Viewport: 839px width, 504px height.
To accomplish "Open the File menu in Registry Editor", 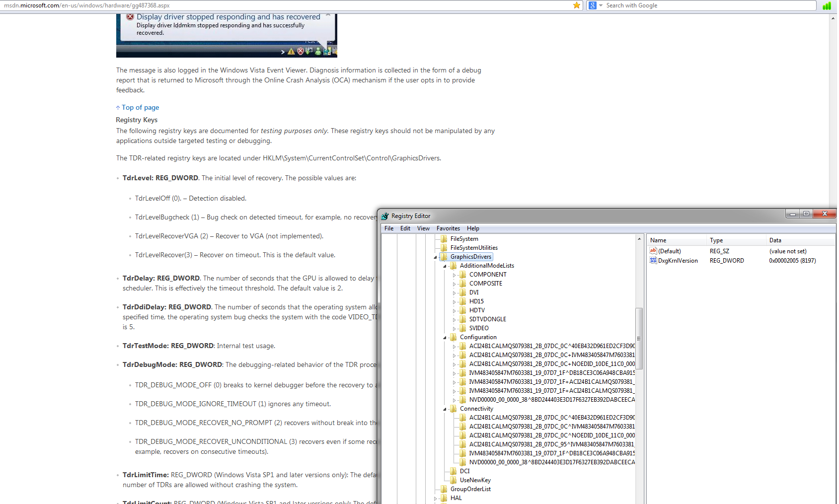I will [x=389, y=228].
